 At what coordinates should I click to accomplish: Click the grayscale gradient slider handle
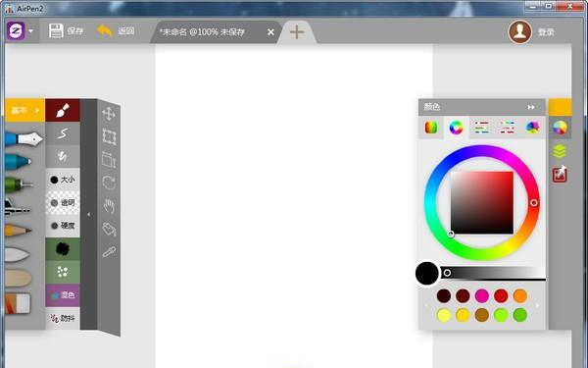click(447, 273)
